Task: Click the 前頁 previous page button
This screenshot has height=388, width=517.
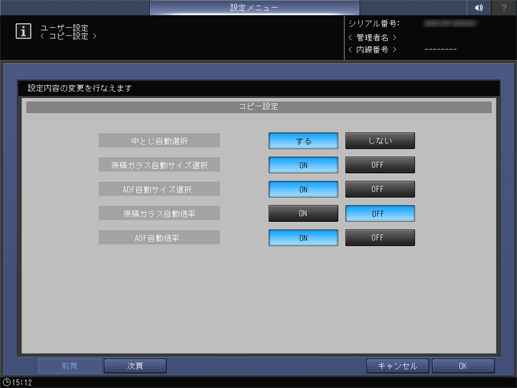Action: point(70,366)
